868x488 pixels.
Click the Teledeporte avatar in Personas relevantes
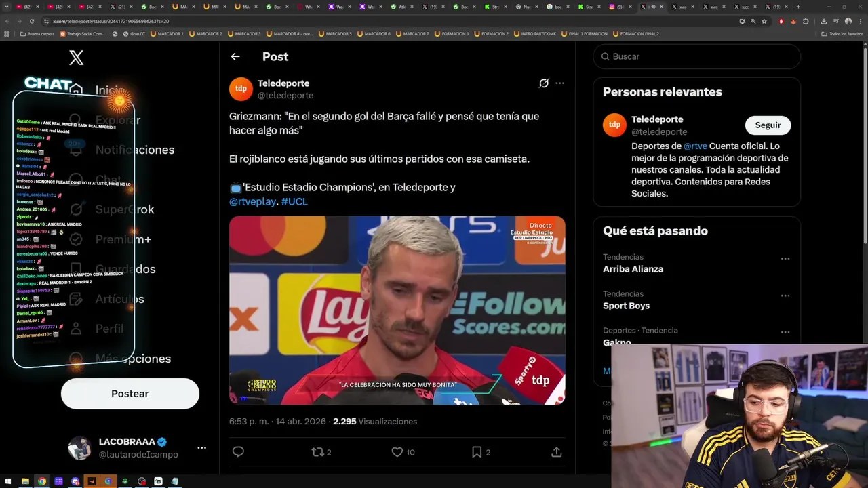(614, 125)
